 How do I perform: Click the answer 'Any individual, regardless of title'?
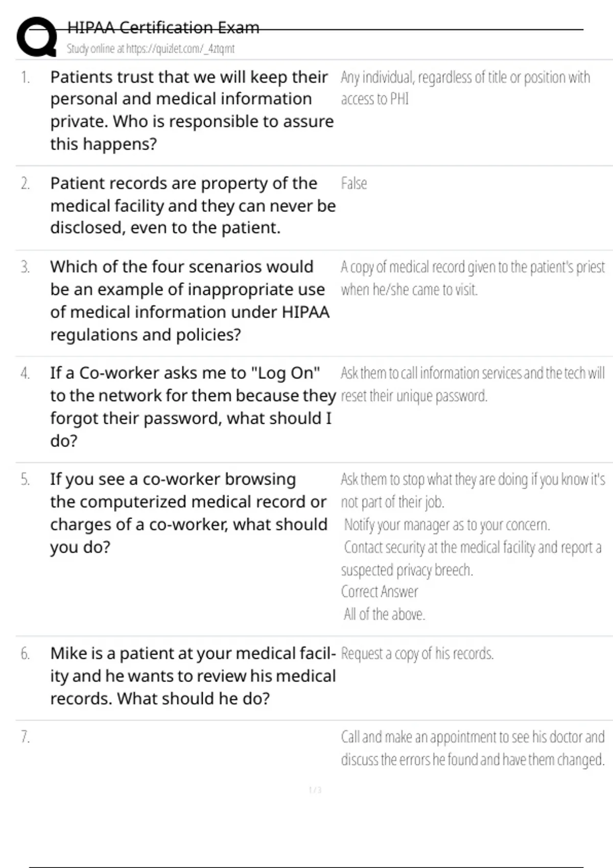(x=465, y=88)
